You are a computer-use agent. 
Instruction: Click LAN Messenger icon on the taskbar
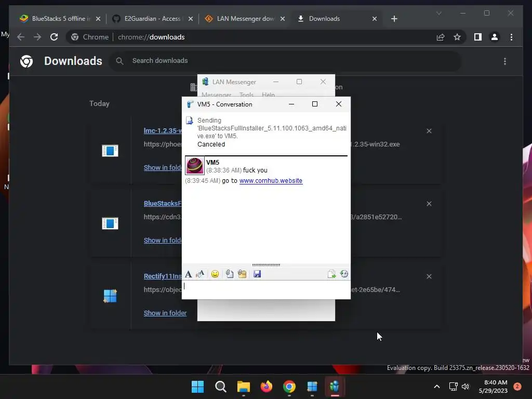pyautogui.click(x=335, y=387)
